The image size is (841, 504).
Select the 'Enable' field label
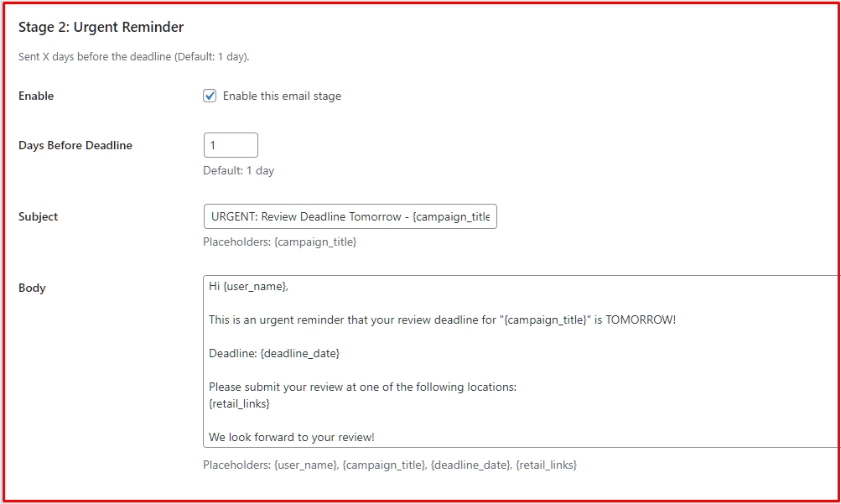pos(35,96)
